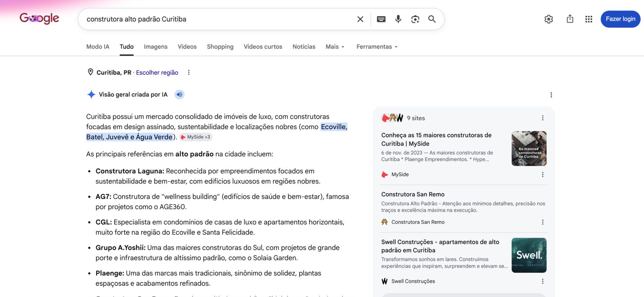This screenshot has width=644, height=297.
Task: Click the share icon in header
Action: click(x=570, y=19)
